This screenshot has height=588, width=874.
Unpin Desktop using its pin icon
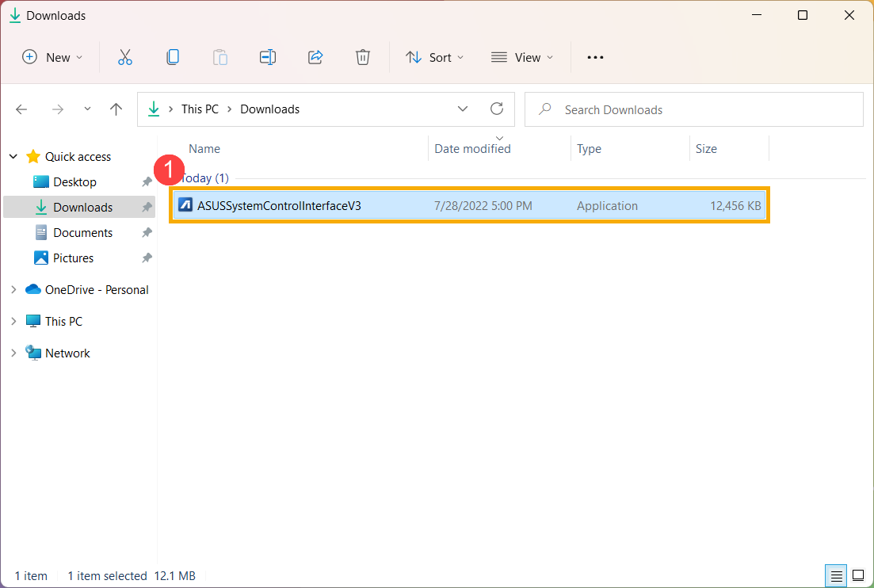[147, 181]
